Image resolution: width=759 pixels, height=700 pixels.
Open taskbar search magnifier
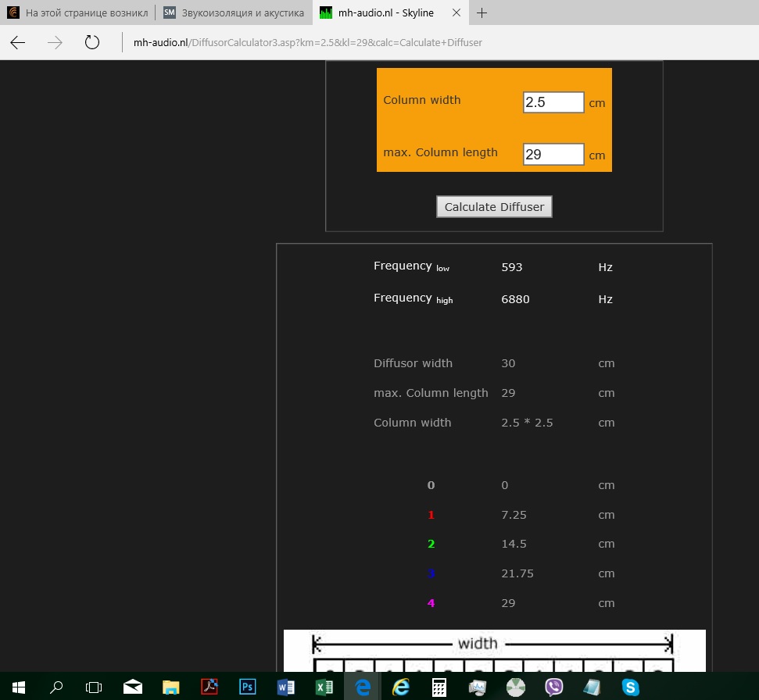point(56,687)
